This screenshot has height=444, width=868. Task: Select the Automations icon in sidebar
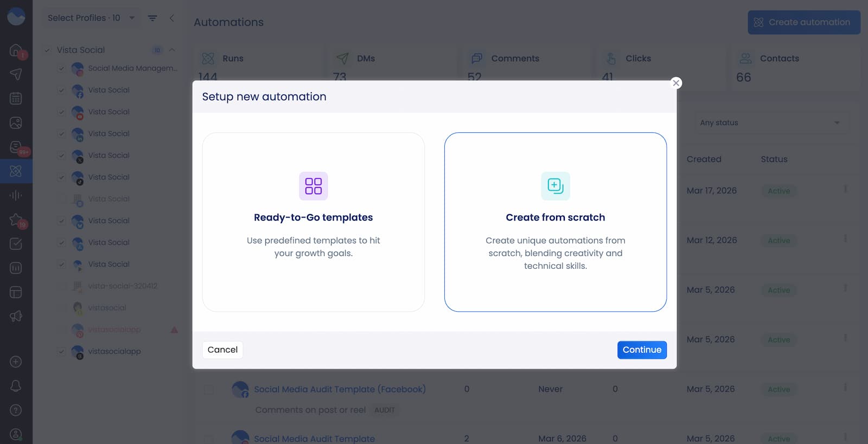pos(16,171)
